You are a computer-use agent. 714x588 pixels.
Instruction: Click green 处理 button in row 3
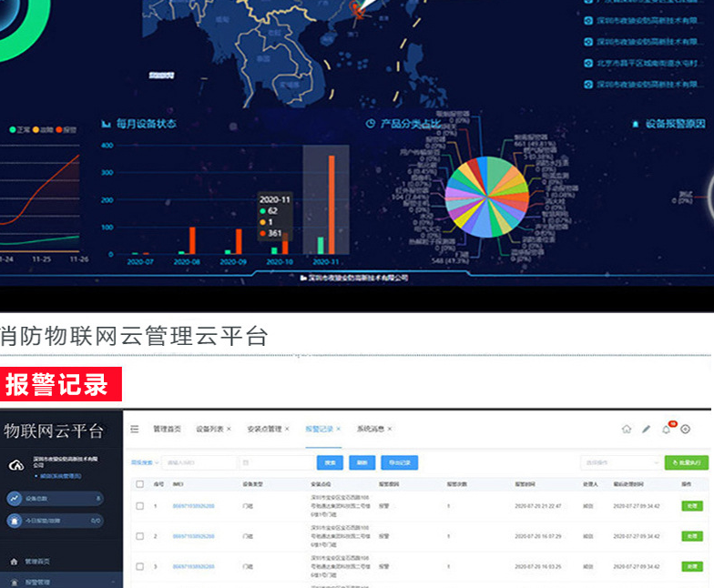click(x=692, y=566)
